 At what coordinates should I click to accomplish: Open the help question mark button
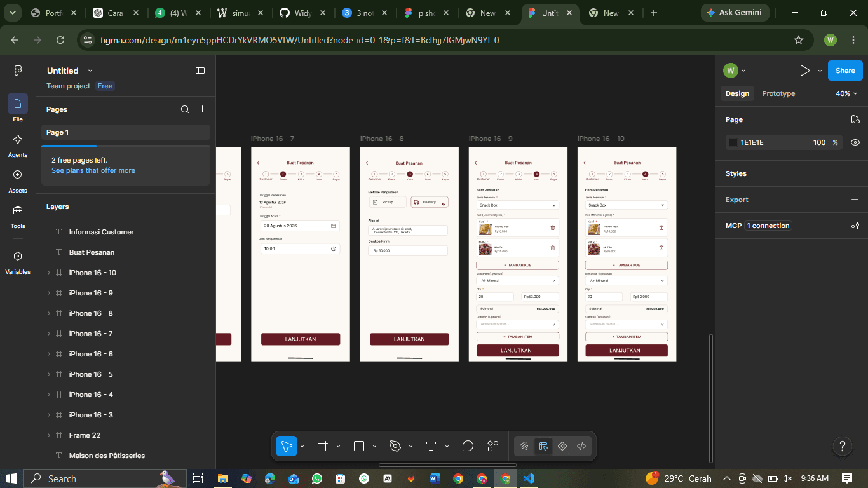842,445
